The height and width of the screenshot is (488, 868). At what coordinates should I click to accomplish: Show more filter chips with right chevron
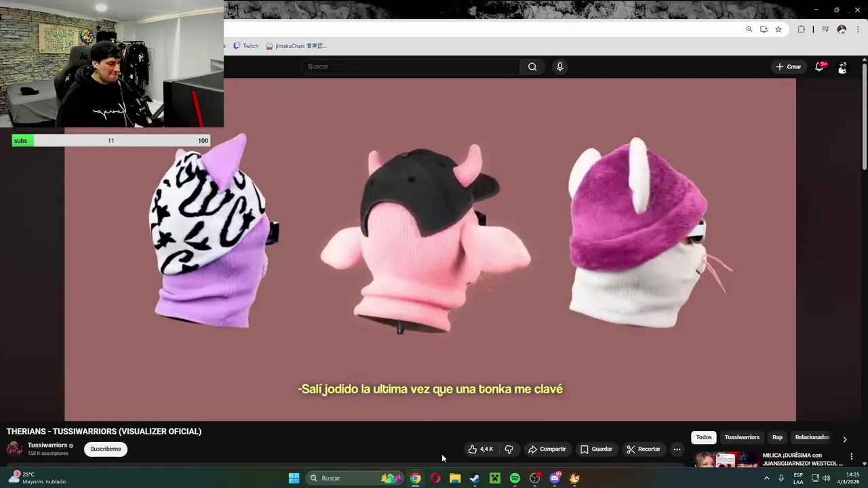tap(844, 439)
